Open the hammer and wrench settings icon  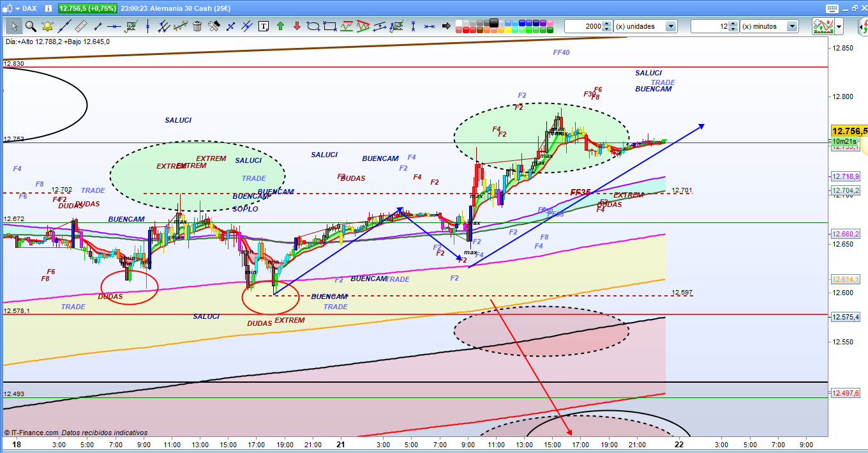214,26
